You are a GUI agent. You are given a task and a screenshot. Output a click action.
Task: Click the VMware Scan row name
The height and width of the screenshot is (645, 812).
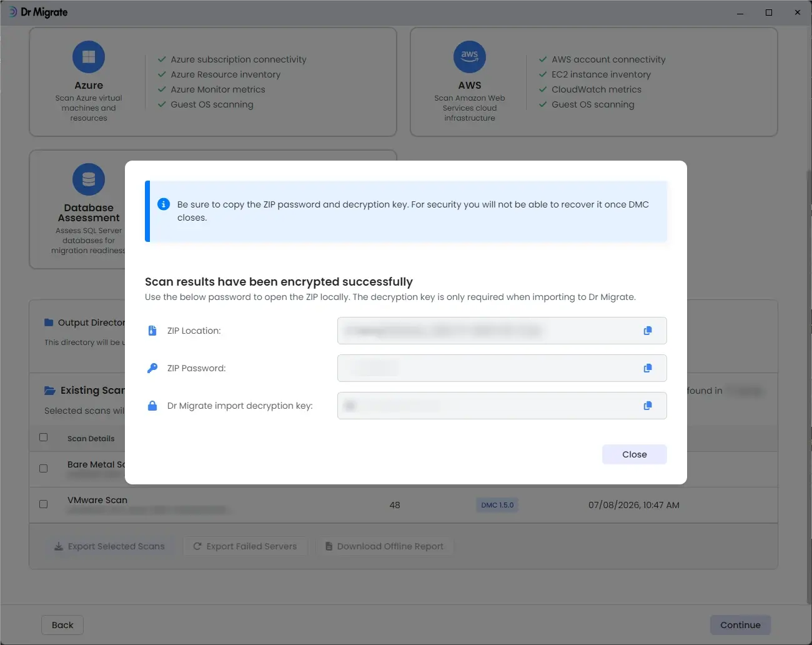(97, 500)
